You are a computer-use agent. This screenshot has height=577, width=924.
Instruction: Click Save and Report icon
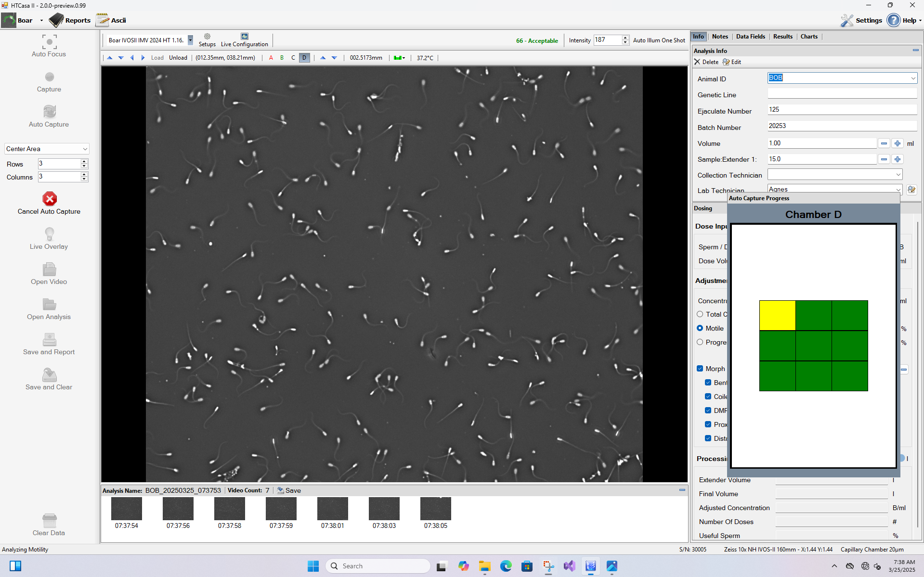click(x=49, y=340)
